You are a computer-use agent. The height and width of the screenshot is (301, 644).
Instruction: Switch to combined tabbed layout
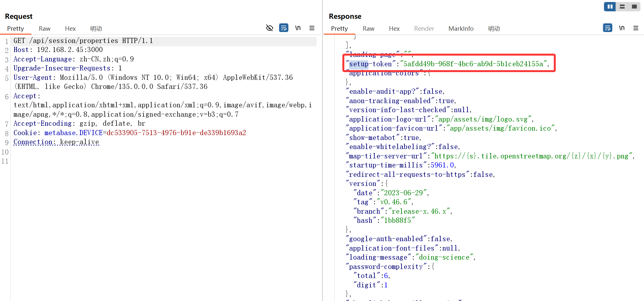pos(634,6)
